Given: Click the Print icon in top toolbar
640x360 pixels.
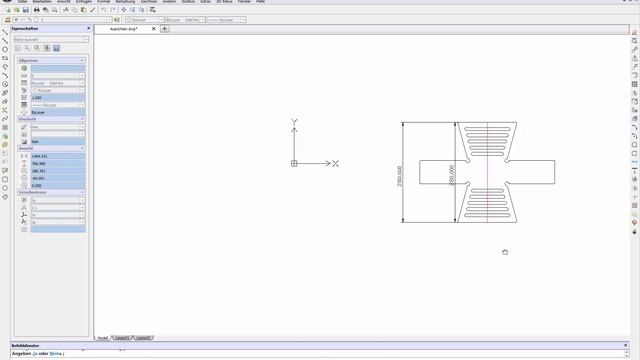Looking at the screenshot, I should [x=36, y=10].
